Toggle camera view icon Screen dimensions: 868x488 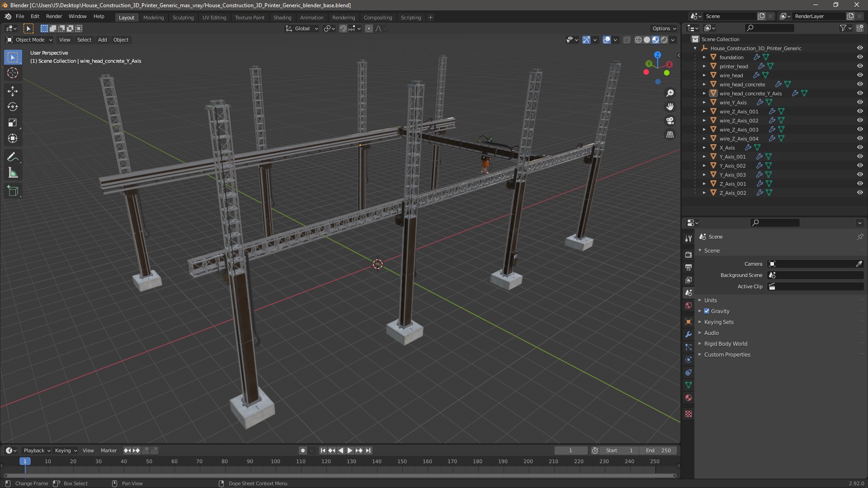pos(670,121)
